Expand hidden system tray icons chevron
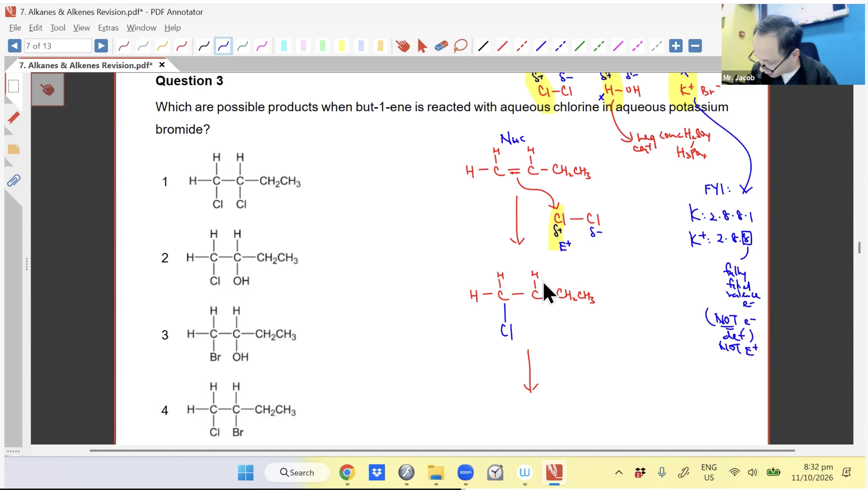The width and height of the screenshot is (868, 490). [x=619, y=472]
